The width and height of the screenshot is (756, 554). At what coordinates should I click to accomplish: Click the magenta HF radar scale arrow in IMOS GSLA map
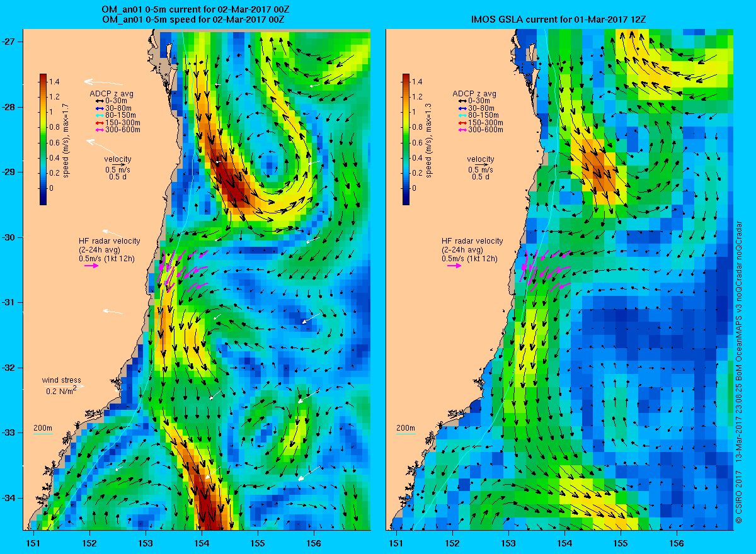[x=454, y=266]
